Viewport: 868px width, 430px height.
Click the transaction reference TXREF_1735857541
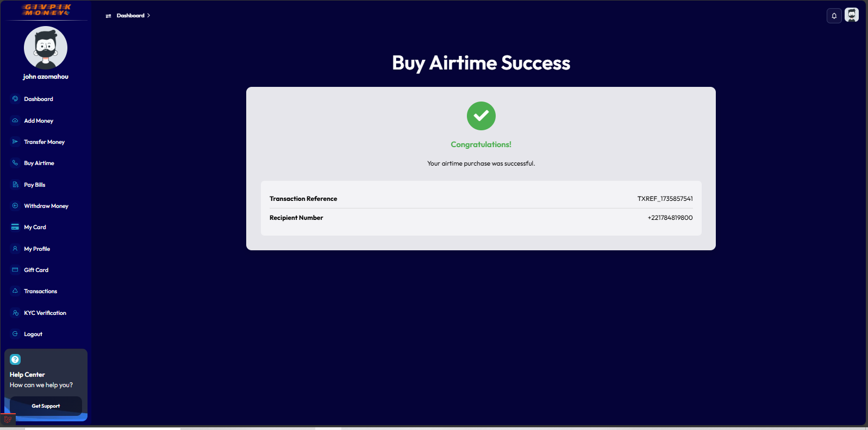(x=665, y=199)
